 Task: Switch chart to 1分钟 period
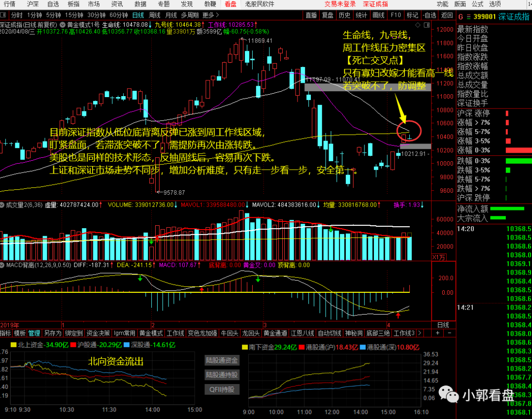point(34,15)
